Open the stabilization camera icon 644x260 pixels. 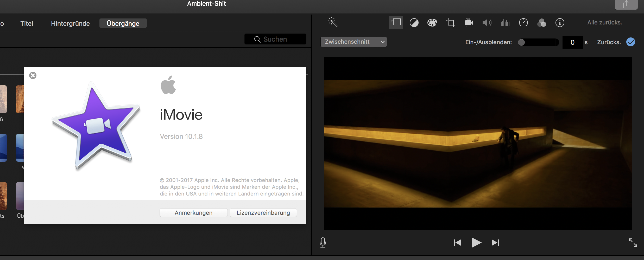(x=469, y=23)
